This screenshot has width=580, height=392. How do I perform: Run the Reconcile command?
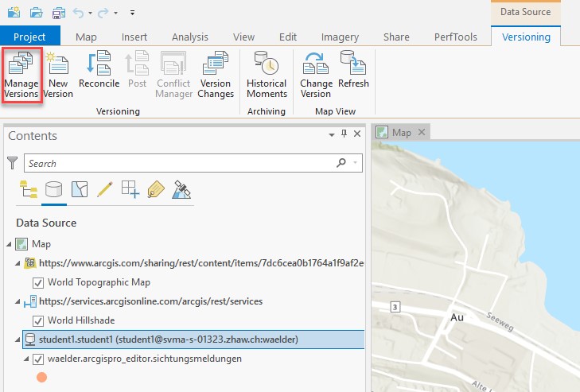[x=99, y=70]
